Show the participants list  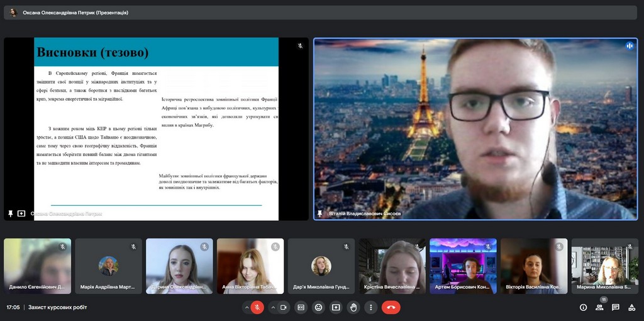(x=599, y=307)
